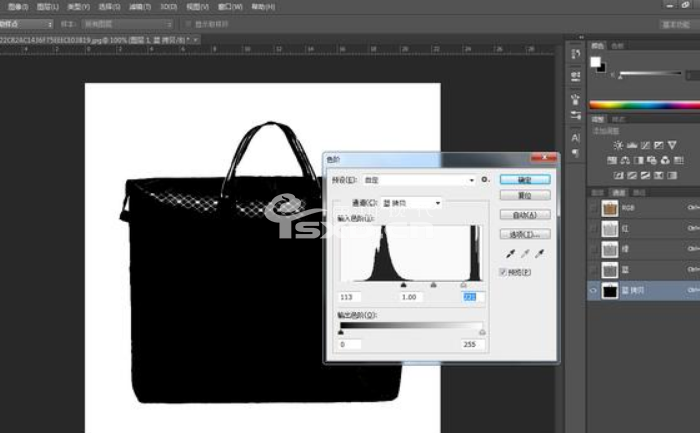Hide the Blue copy channel eye icon
The image size is (700, 433).
(x=593, y=290)
